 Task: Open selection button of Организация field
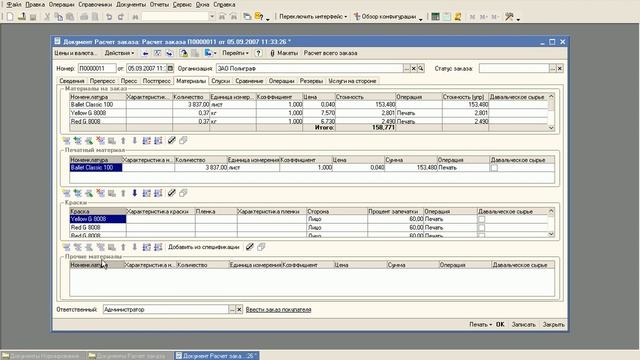tap(406, 69)
